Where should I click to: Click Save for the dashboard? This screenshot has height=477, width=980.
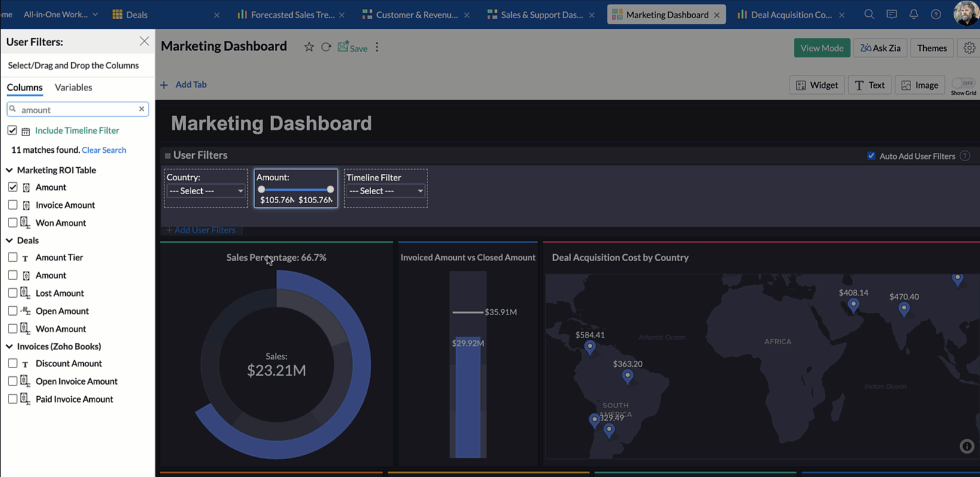click(353, 47)
